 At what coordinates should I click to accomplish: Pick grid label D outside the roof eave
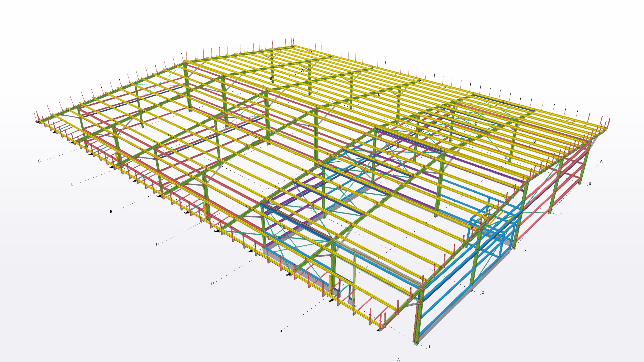point(157,244)
